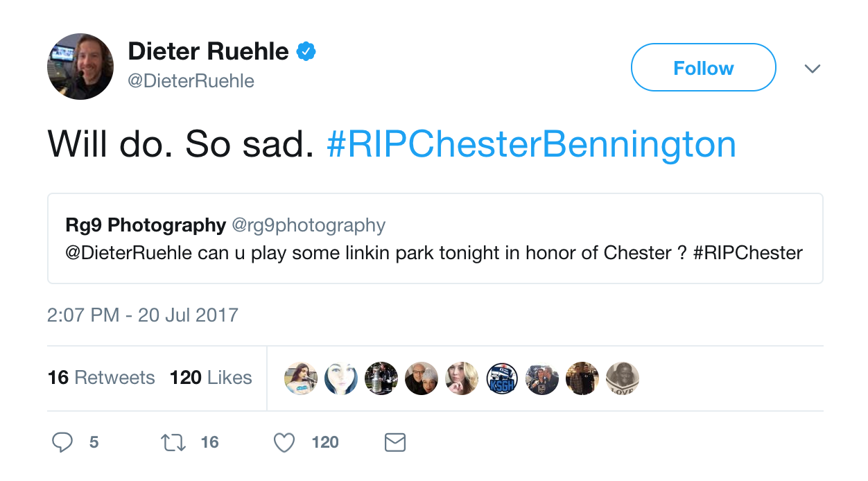Screen dimensions: 868x481
Task: Open the last liker avatar labeled LOVE
Action: (623, 378)
